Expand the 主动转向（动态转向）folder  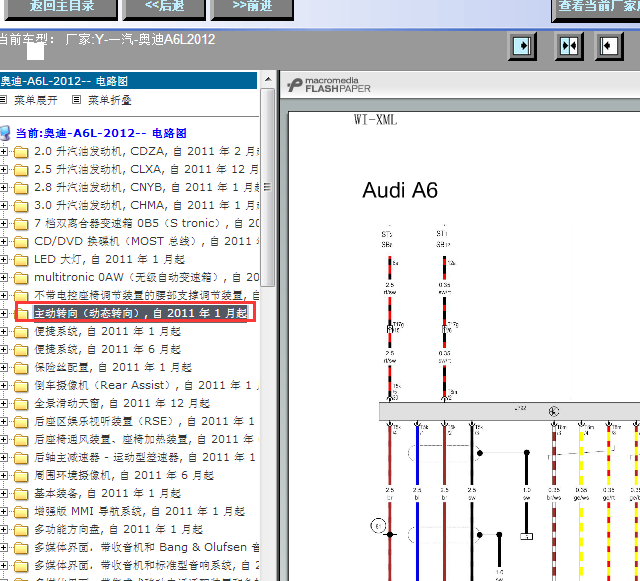[x=4, y=313]
